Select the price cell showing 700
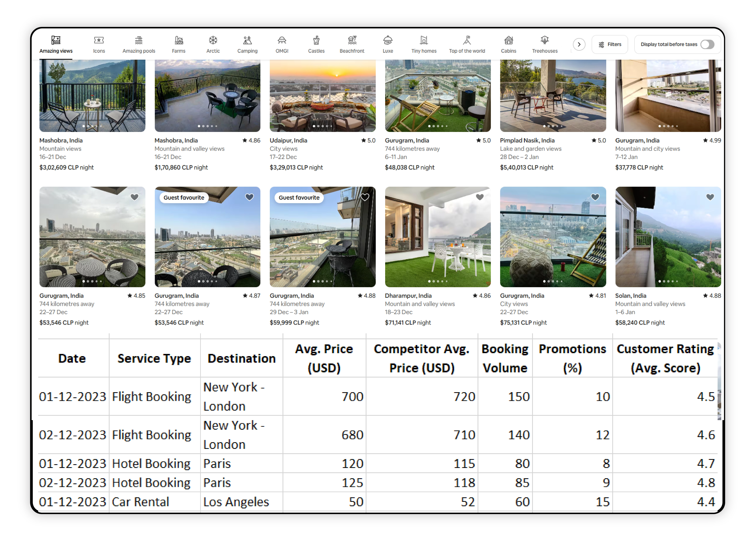 click(x=325, y=396)
